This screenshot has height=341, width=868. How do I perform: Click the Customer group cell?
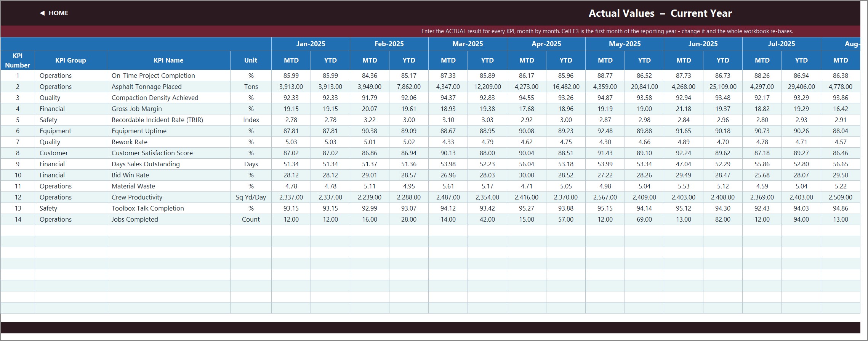(x=70, y=153)
